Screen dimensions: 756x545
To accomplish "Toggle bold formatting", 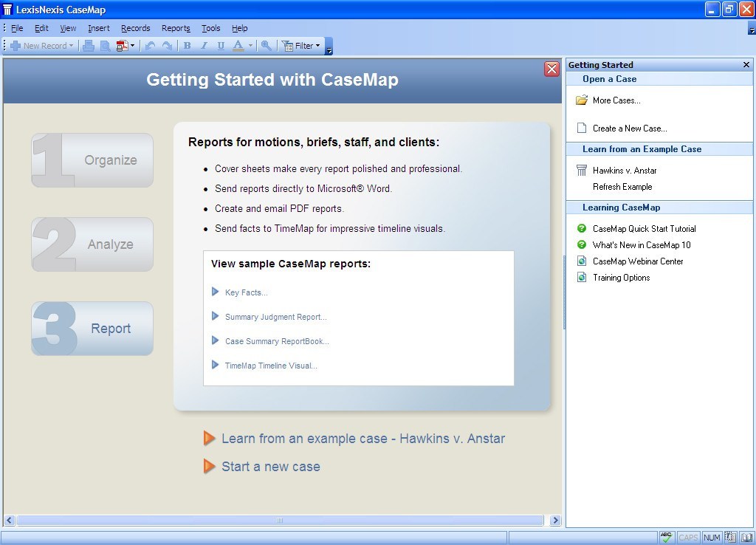I will [187, 45].
